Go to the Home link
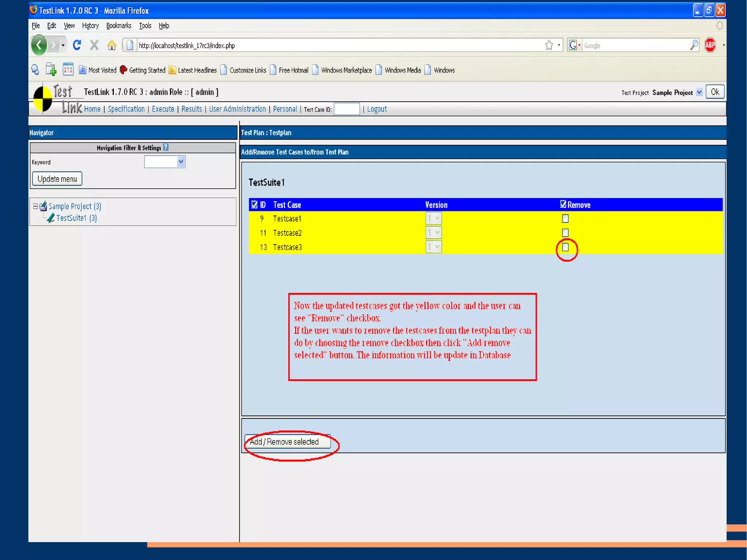This screenshot has width=747, height=560. click(x=92, y=109)
